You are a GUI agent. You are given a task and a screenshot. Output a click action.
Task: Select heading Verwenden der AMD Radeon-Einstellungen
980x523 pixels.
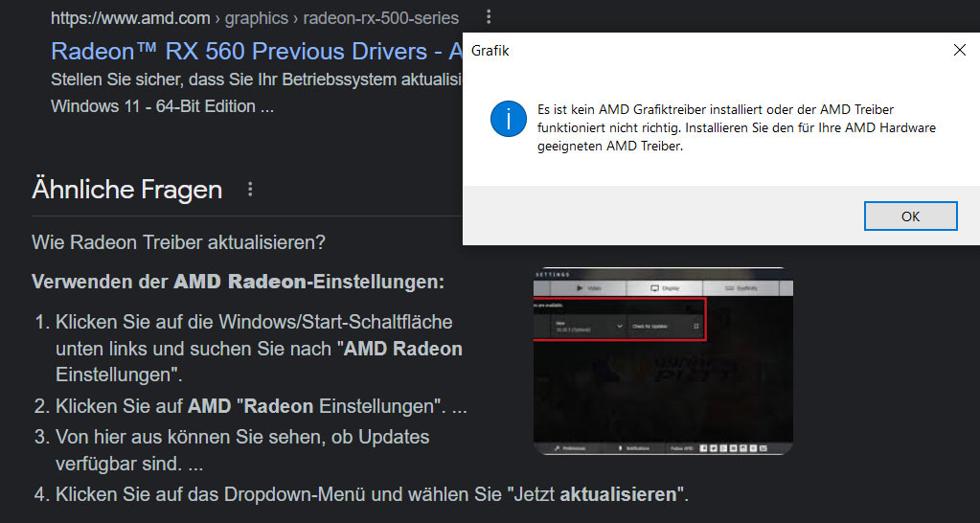239,282
